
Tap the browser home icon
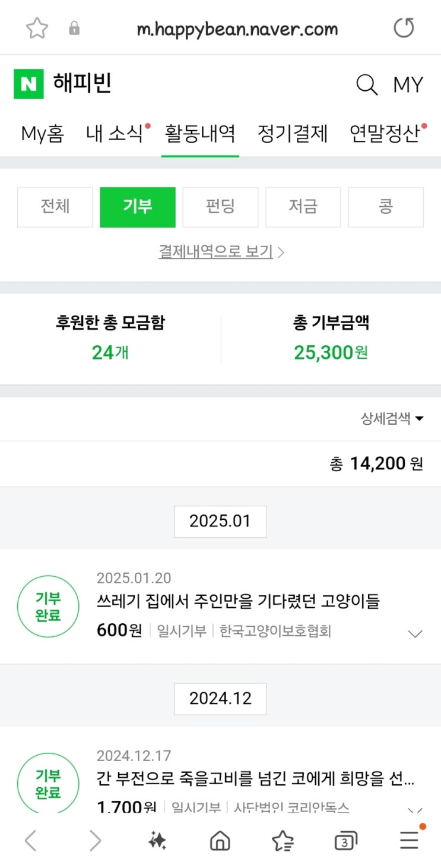[x=220, y=840]
